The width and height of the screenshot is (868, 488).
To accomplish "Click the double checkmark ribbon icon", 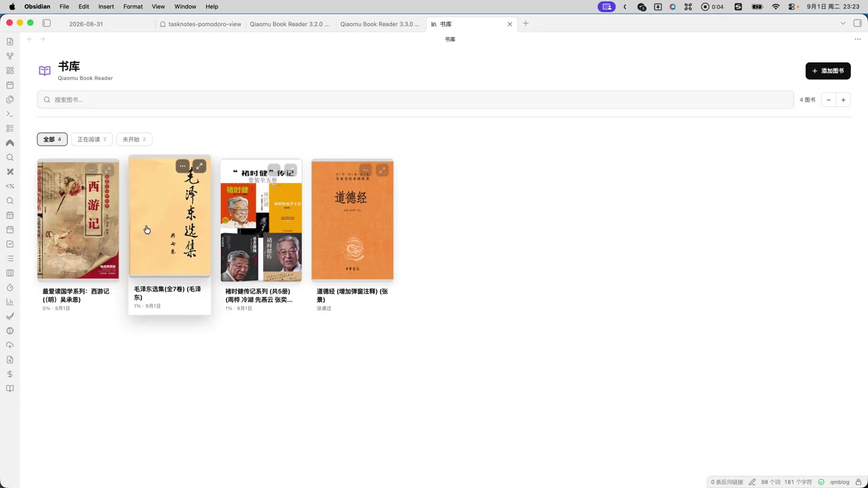I will tap(9, 317).
